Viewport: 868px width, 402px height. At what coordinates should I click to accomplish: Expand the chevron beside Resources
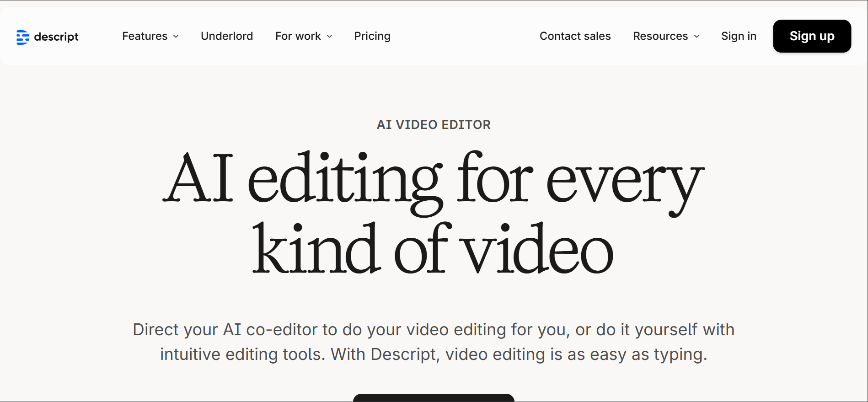point(697,37)
